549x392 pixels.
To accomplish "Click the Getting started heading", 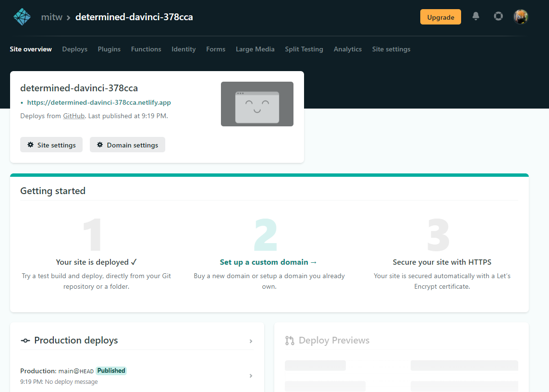I will click(x=53, y=191).
